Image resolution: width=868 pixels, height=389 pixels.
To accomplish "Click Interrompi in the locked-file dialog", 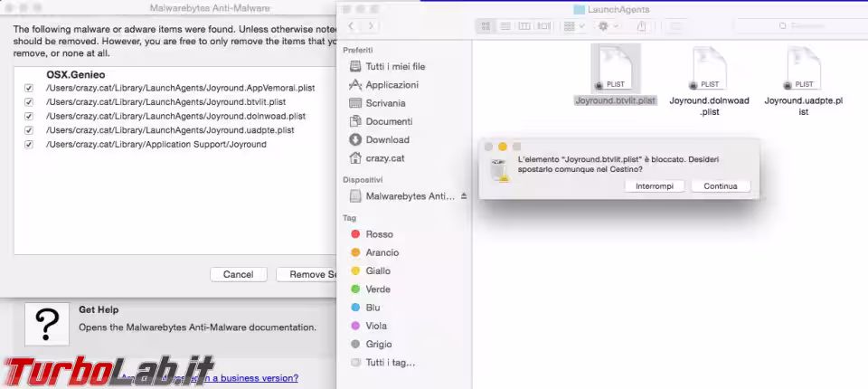I will click(655, 186).
